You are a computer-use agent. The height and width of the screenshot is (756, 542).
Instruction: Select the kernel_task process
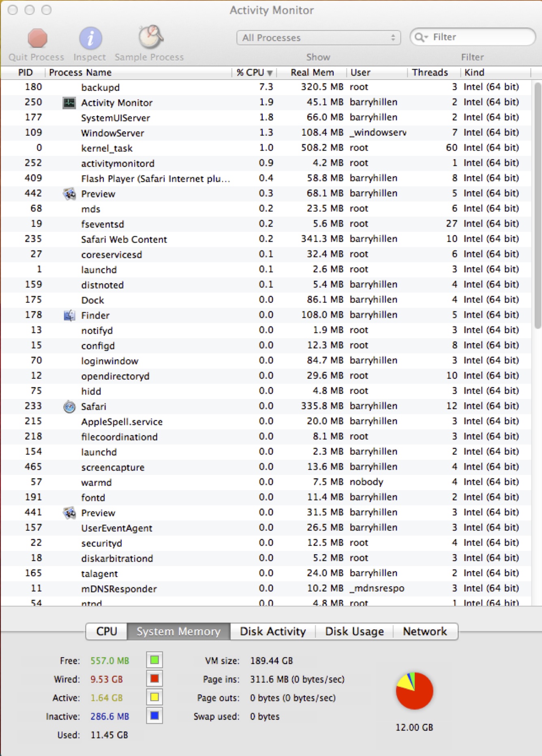pos(266,148)
